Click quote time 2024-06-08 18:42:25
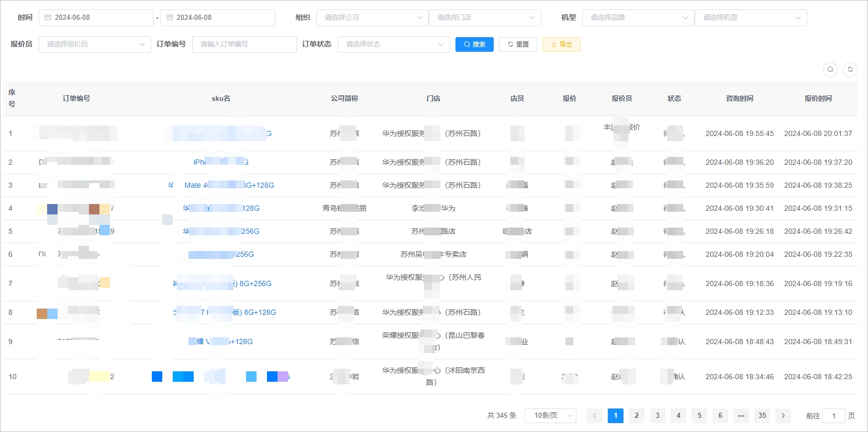This screenshot has height=432, width=868. [x=818, y=377]
